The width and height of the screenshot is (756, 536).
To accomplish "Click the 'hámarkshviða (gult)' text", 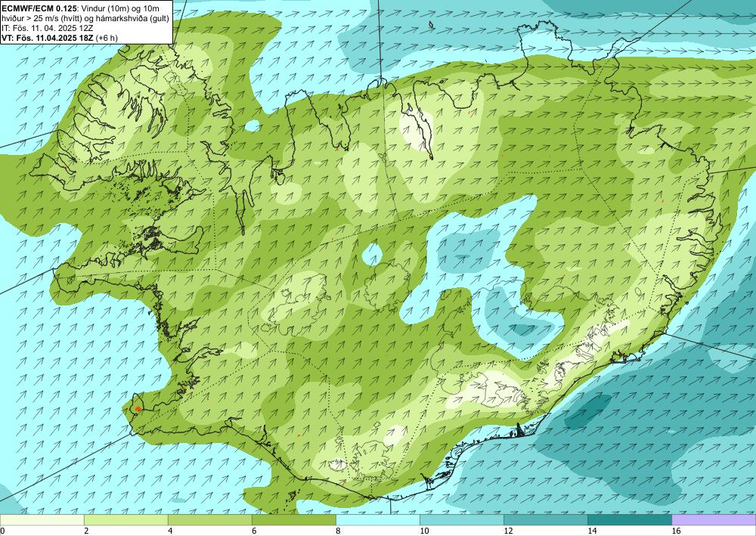I will pos(134,18).
